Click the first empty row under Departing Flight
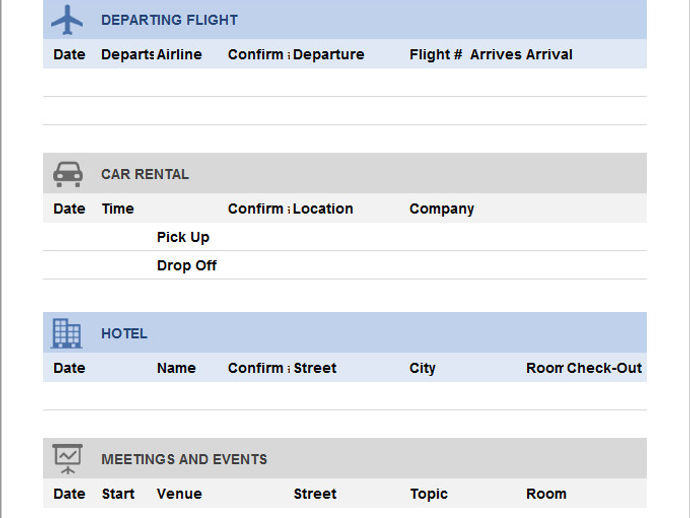 click(345, 82)
